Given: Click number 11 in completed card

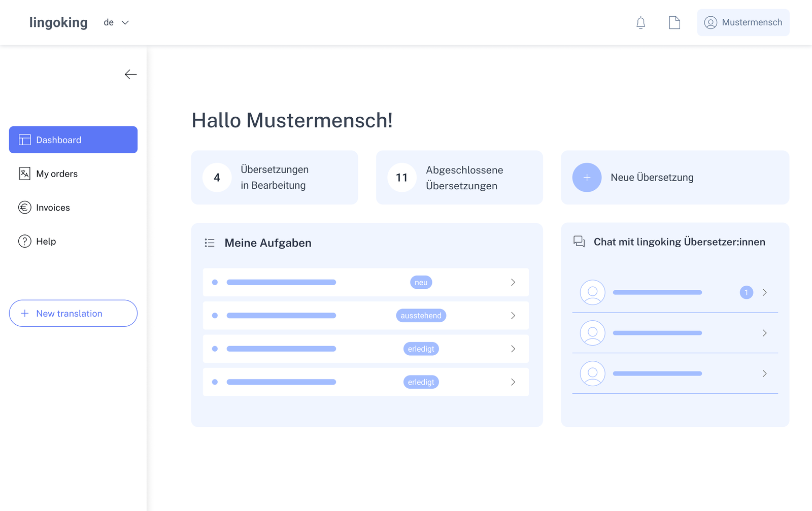Looking at the screenshot, I should (x=402, y=178).
